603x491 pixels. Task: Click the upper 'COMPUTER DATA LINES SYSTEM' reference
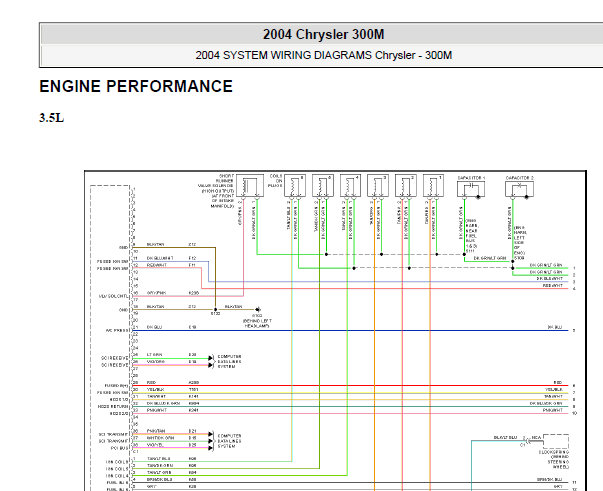tap(229, 362)
